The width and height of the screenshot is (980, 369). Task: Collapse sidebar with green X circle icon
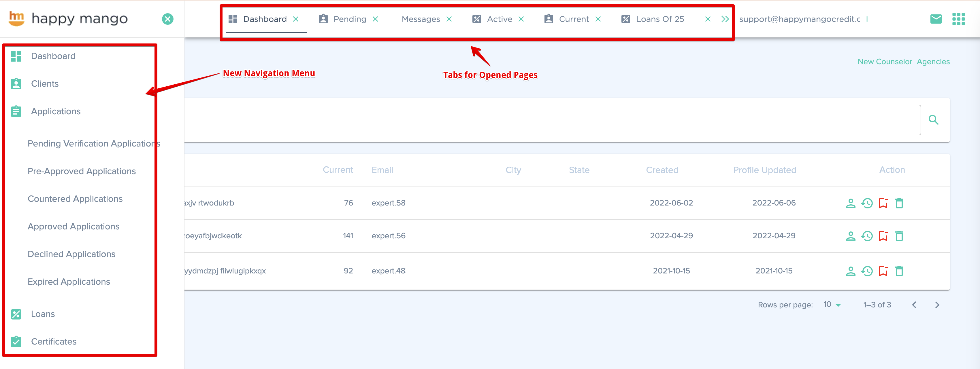tap(168, 19)
